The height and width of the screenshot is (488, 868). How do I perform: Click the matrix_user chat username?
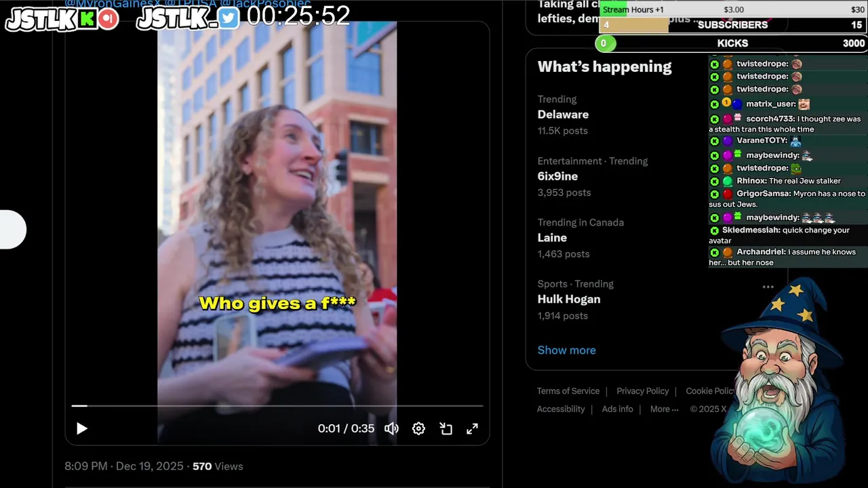click(x=770, y=104)
